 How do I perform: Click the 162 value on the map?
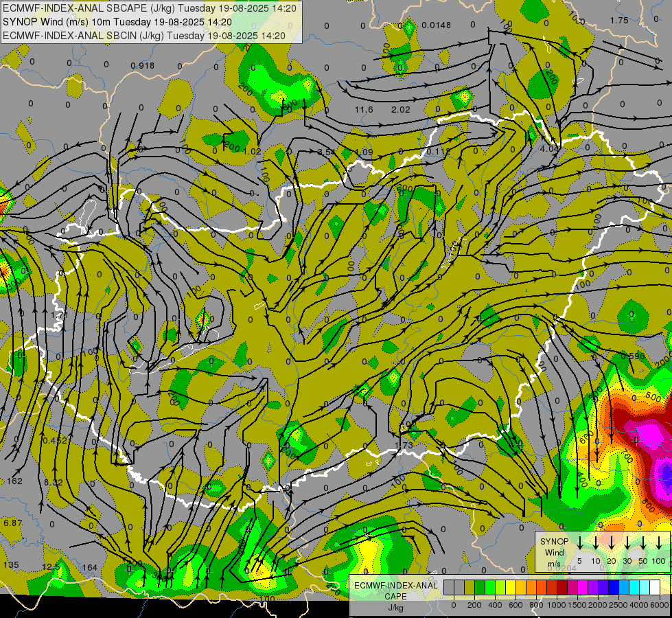(x=14, y=481)
